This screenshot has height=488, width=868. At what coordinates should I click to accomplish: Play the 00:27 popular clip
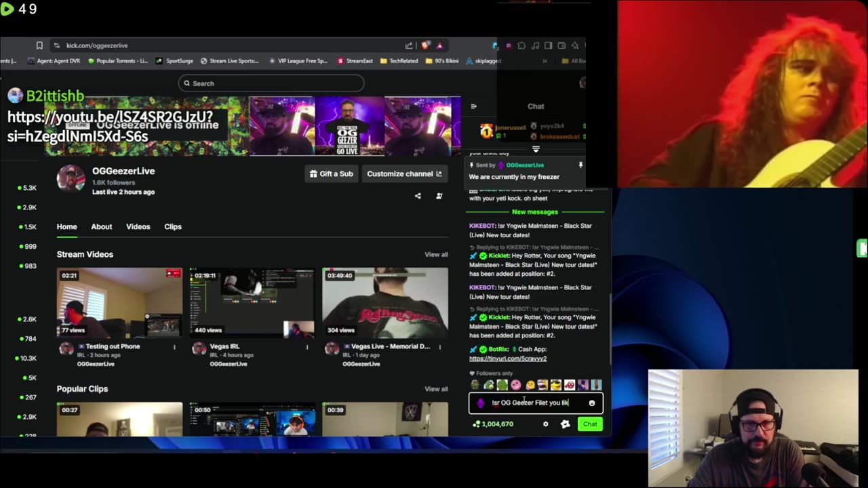119,420
